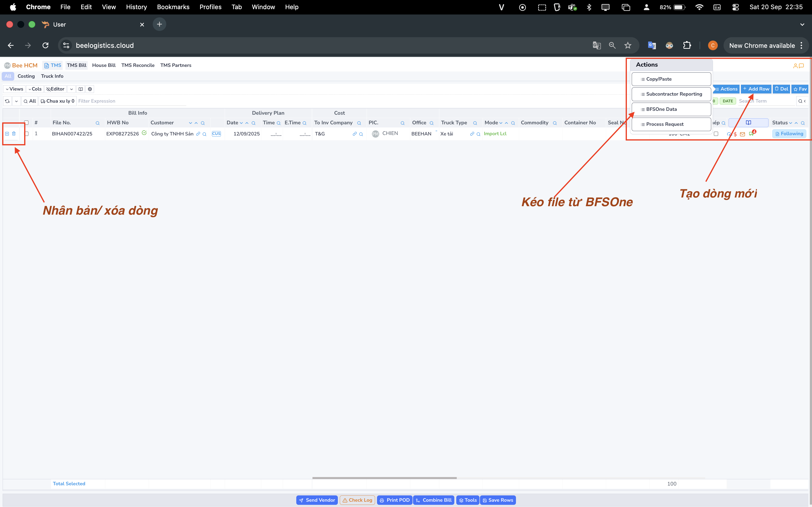Click the refresh icon beside All filter

click(7, 101)
